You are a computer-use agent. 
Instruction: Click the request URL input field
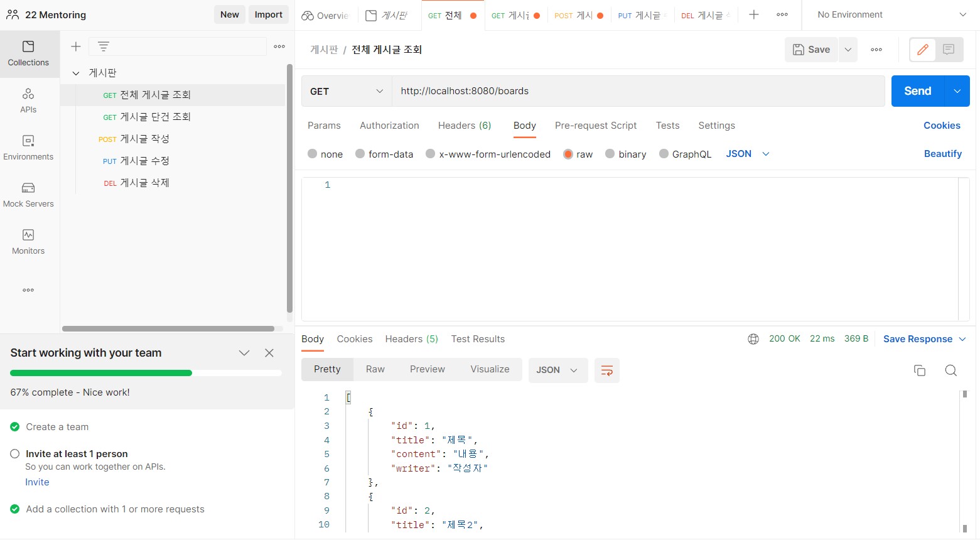point(638,91)
